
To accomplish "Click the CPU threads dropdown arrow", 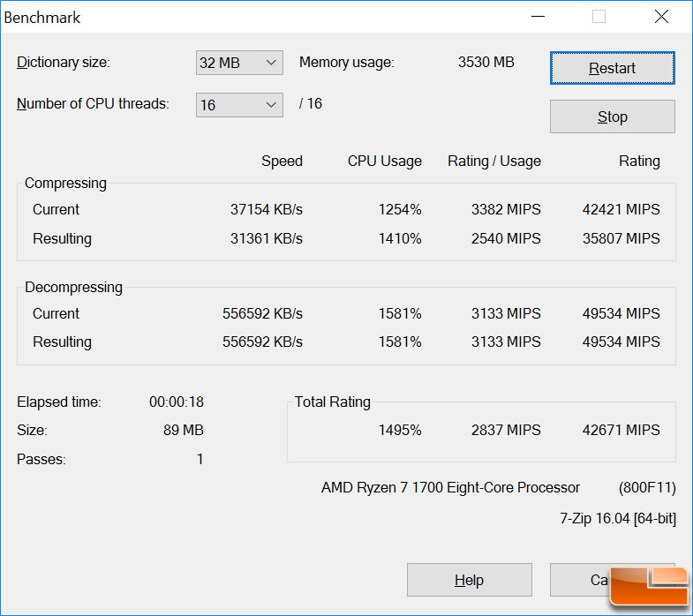I will click(271, 105).
